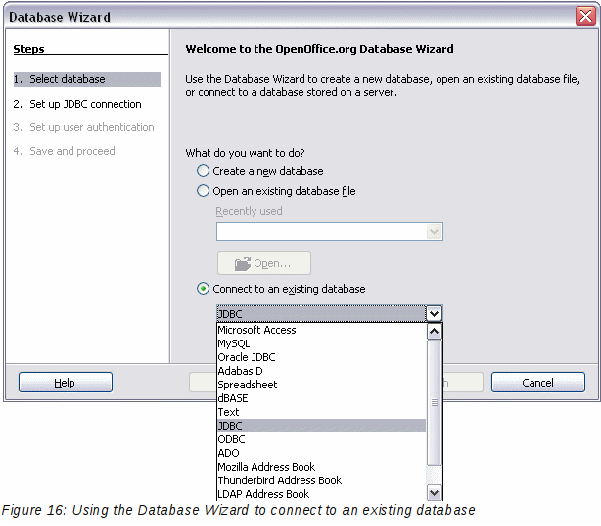Collapse the JDBC database type dropdown arrow

click(x=434, y=314)
